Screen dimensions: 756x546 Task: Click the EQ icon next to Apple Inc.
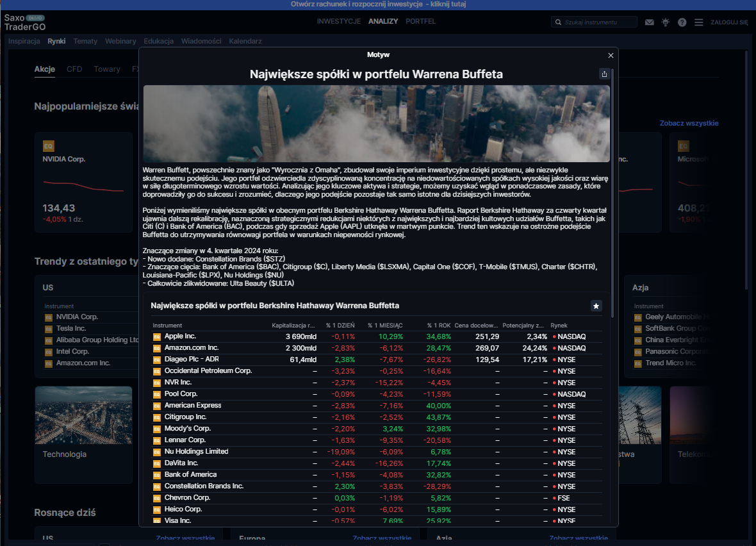click(x=156, y=336)
